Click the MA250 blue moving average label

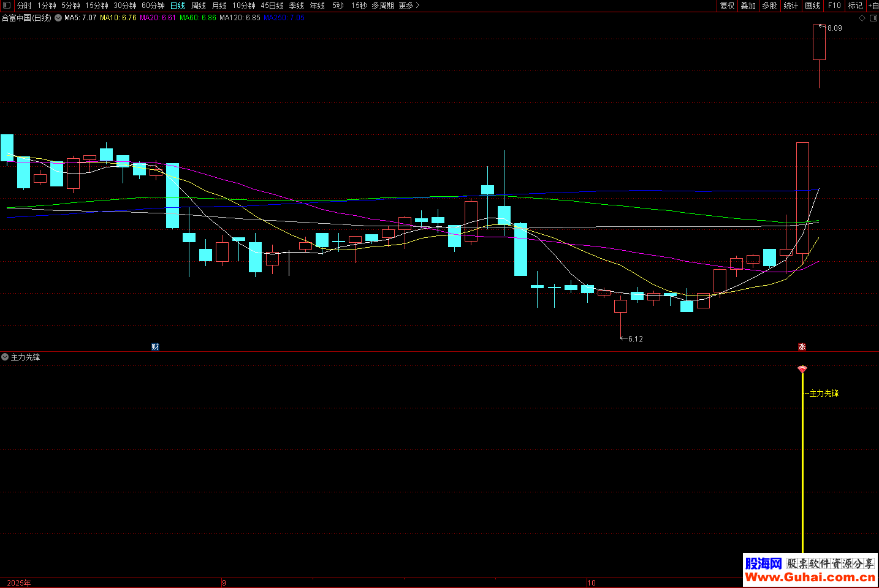pyautogui.click(x=284, y=18)
